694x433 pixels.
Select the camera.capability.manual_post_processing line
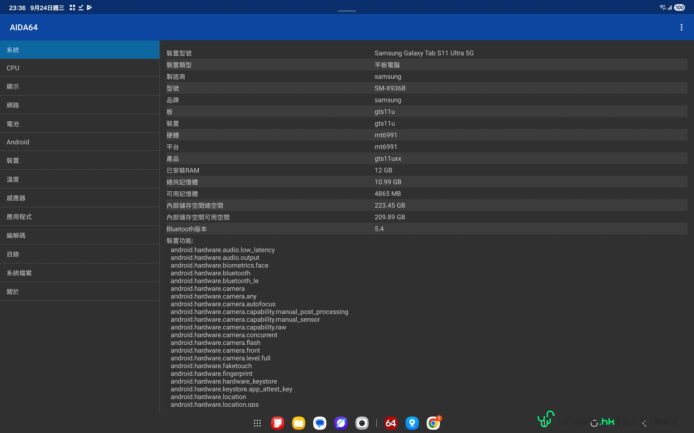coord(259,312)
